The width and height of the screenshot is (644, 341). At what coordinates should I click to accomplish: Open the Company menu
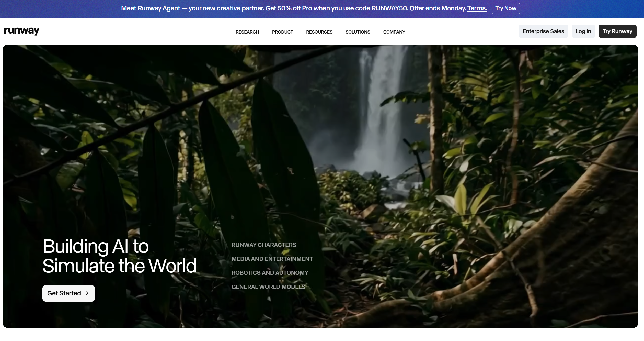[x=394, y=32]
